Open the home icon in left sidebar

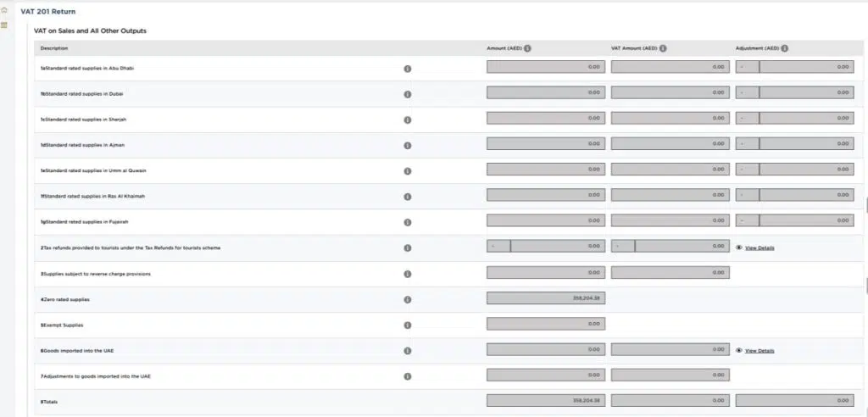point(4,10)
